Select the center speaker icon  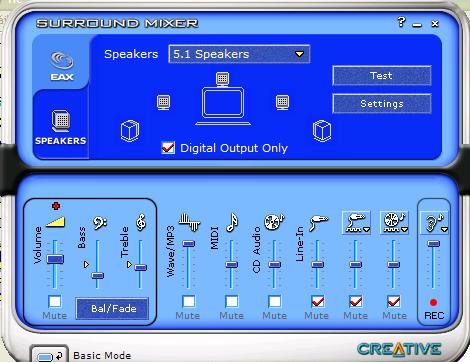(x=222, y=79)
